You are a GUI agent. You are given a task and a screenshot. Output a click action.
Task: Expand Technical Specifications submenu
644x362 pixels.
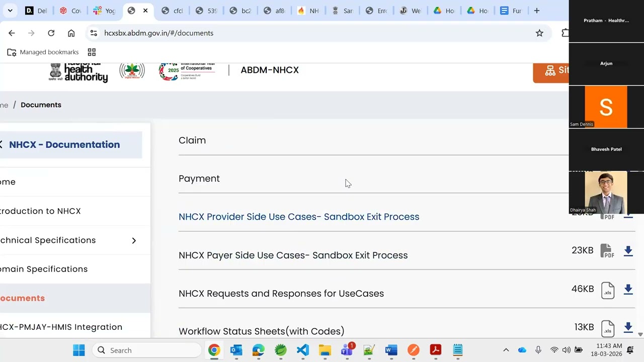134,240
